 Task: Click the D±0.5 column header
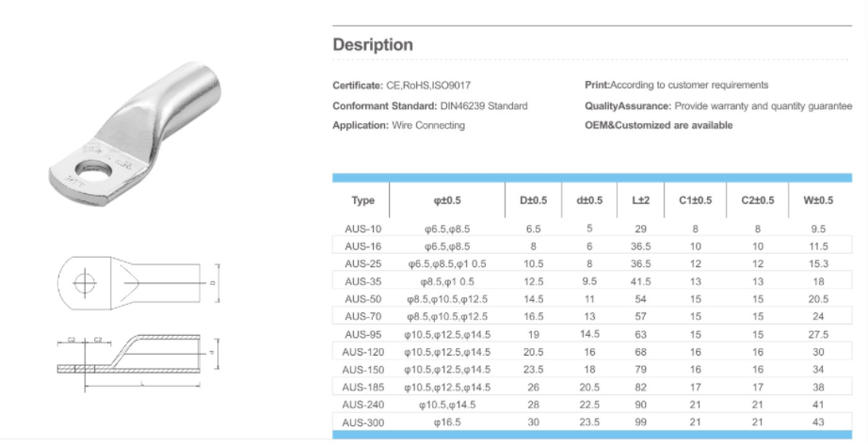pos(533,200)
